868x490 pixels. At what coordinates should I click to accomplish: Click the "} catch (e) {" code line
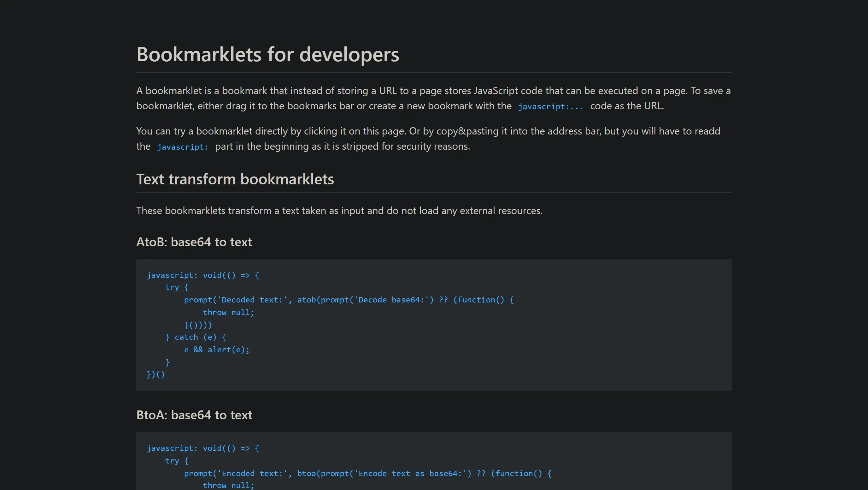pos(196,337)
